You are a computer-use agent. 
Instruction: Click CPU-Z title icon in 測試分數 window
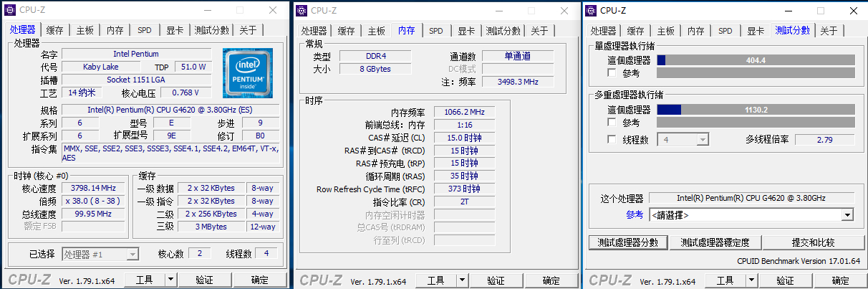click(590, 10)
